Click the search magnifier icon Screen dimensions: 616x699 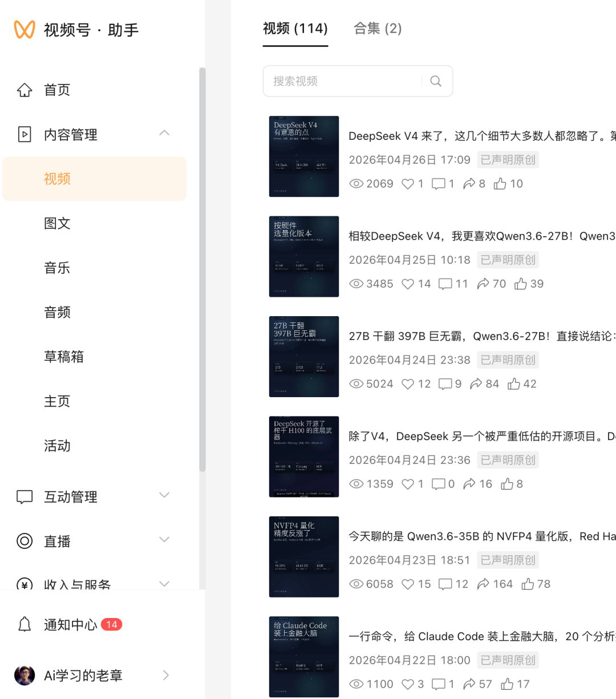click(435, 81)
